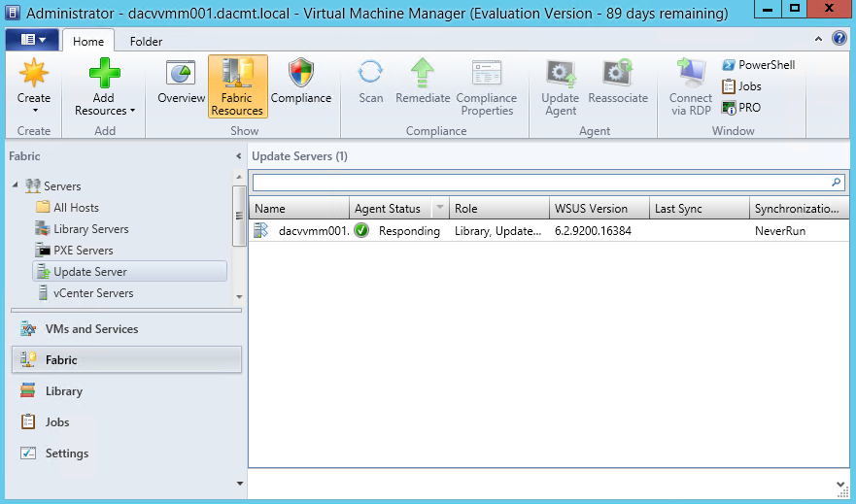Select Update Server in the tree
856x504 pixels.
click(130, 272)
